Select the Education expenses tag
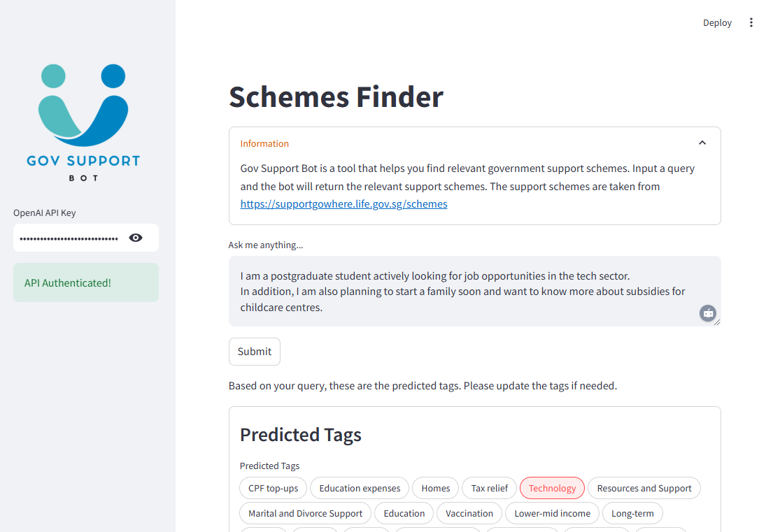The image size is (766, 532). click(x=360, y=488)
